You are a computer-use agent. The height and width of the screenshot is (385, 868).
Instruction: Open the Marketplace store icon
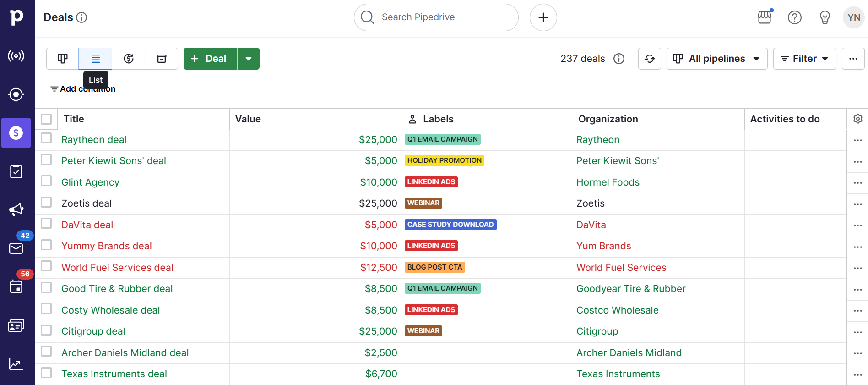765,17
